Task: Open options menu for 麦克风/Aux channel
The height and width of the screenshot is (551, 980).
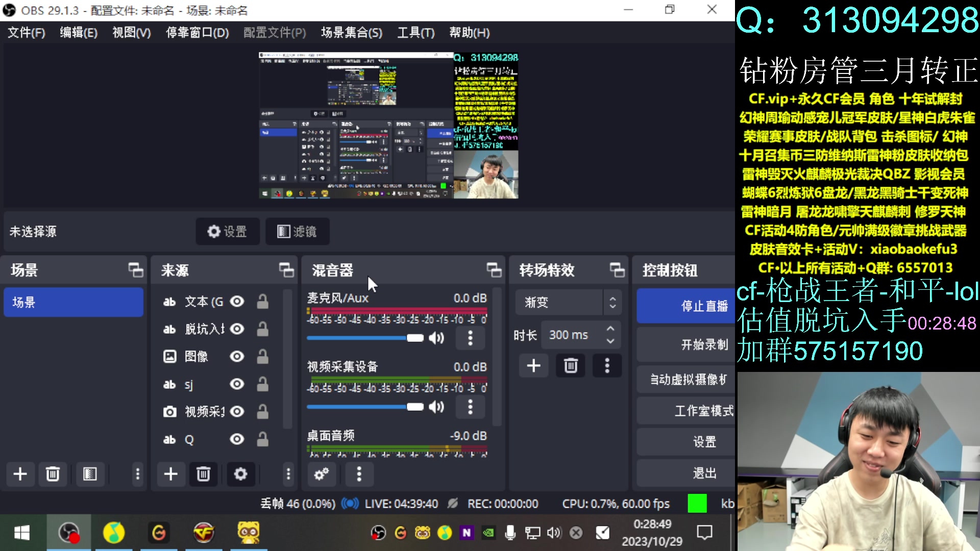Action: (x=470, y=338)
